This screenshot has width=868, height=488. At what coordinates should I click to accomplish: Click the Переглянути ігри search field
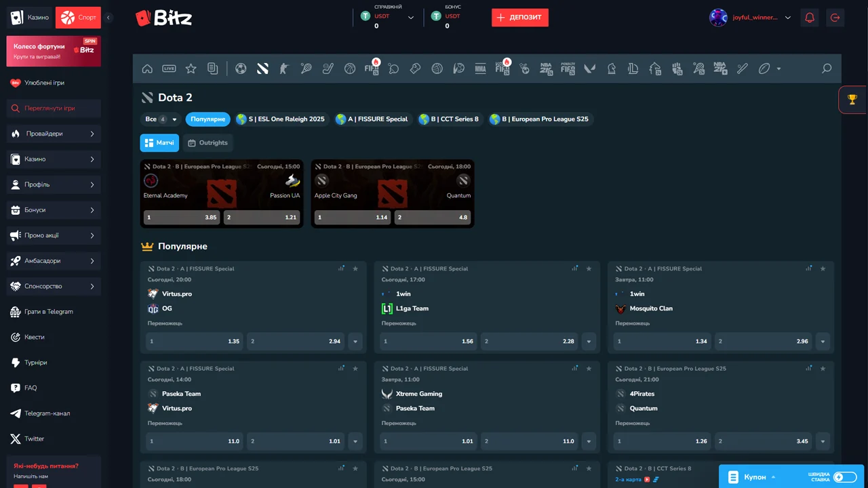click(54, 108)
